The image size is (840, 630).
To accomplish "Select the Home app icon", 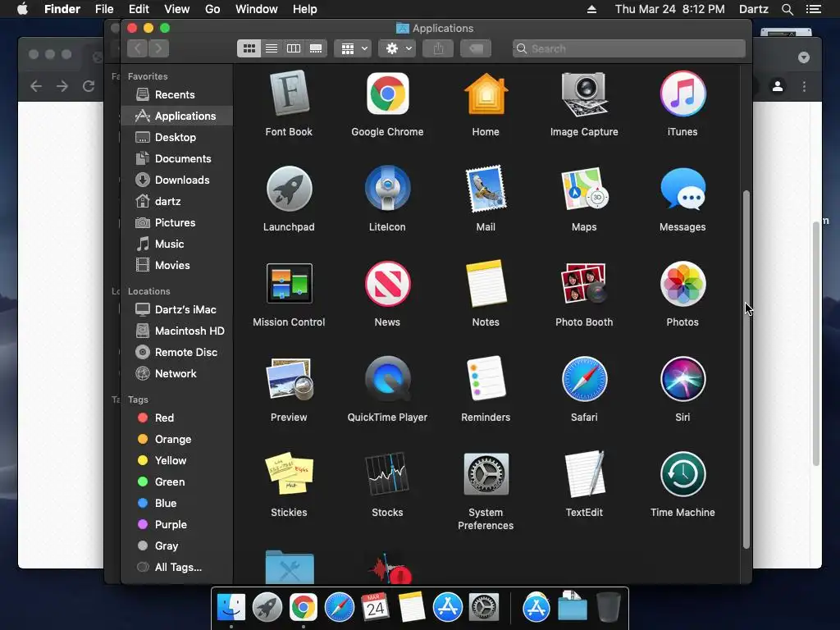I will click(486, 94).
